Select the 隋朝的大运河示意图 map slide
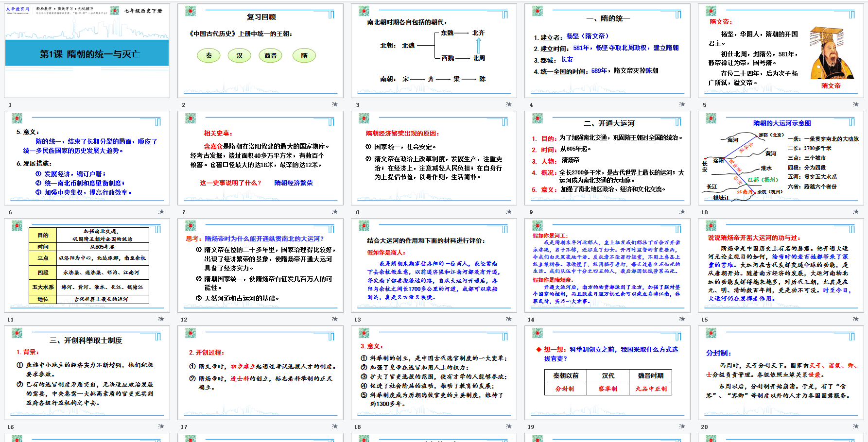 [x=781, y=158]
